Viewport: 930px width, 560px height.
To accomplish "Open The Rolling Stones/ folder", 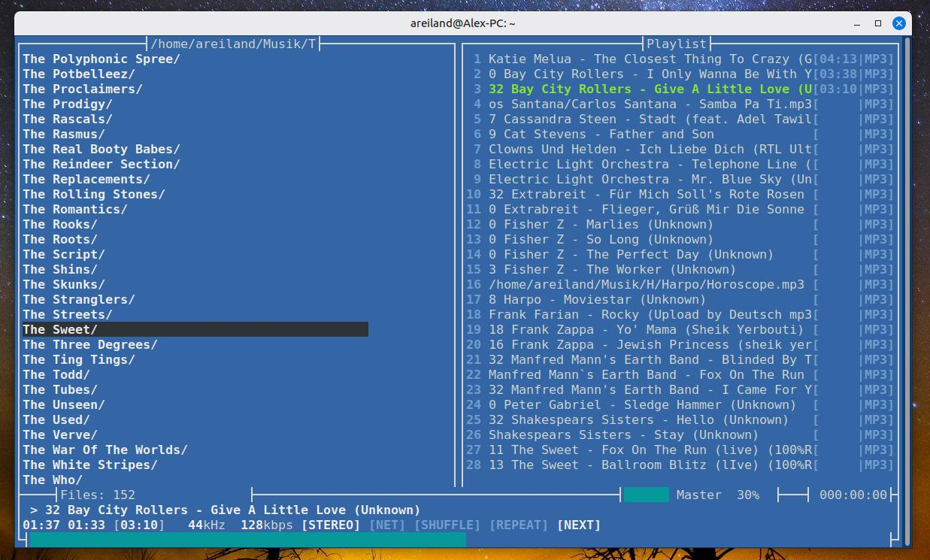I will [x=94, y=194].
